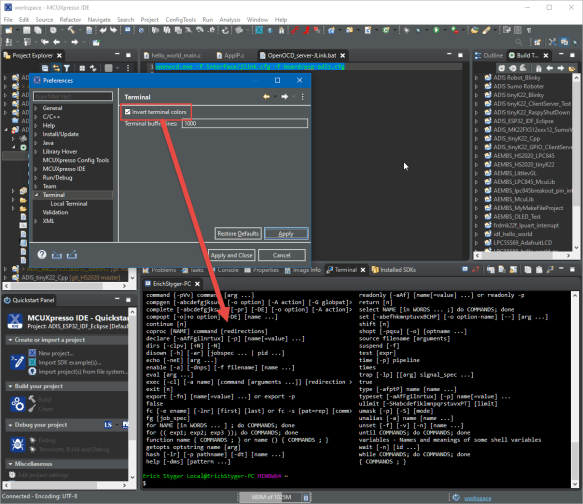This screenshot has width=583, height=504.
Task: Expand the ADIS Sumo Roboter build target
Action: [x=477, y=87]
